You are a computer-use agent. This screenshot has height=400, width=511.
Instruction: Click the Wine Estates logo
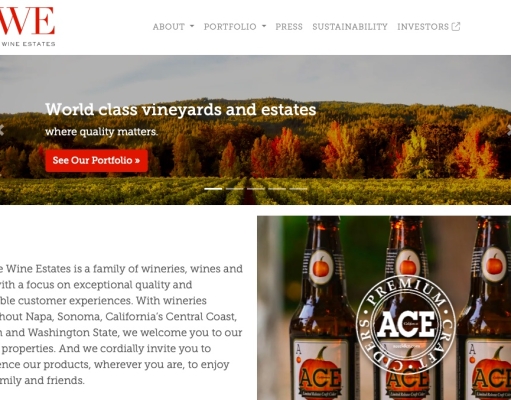27,26
